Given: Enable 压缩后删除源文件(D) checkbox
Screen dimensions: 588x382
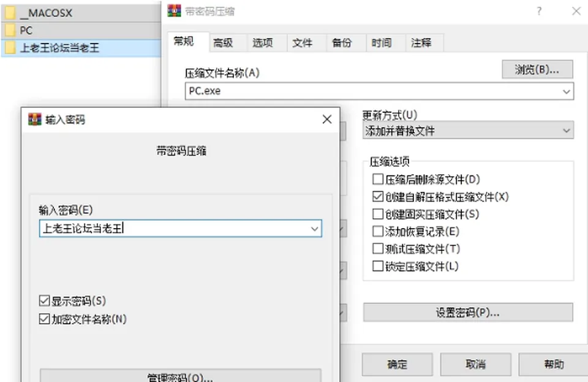Looking at the screenshot, I should tap(378, 179).
